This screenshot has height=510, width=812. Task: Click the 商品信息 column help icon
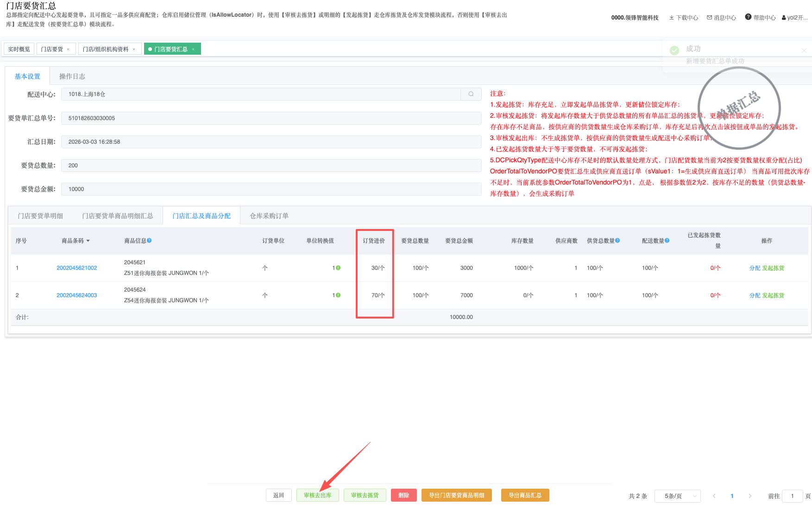(x=149, y=241)
